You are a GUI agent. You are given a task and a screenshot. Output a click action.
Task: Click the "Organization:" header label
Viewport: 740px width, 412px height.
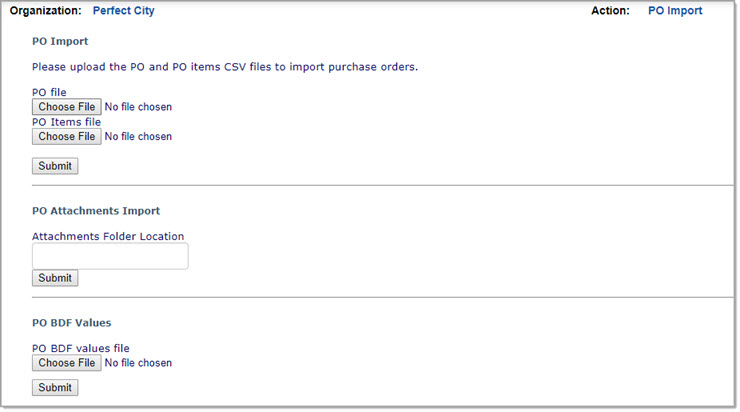point(45,11)
